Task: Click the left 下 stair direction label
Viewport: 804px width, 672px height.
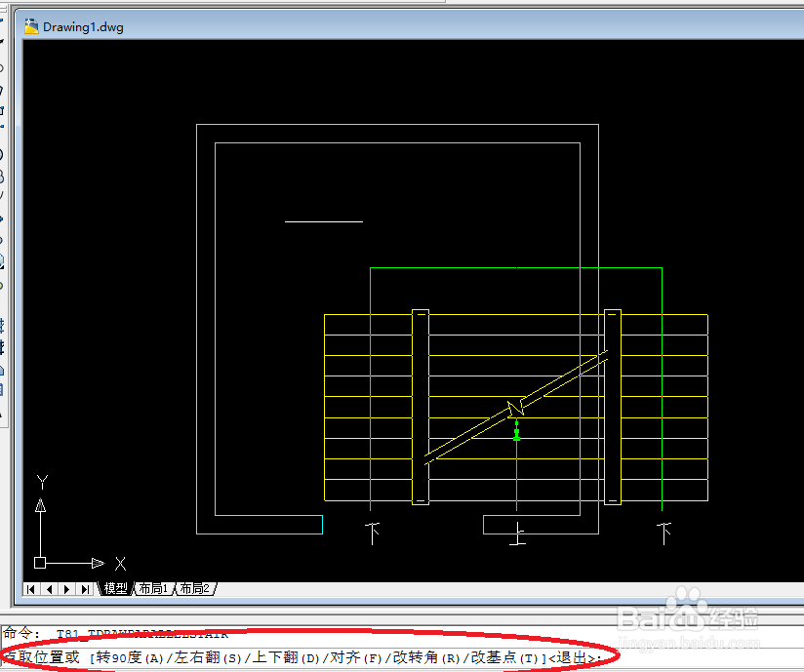Action: 373,534
